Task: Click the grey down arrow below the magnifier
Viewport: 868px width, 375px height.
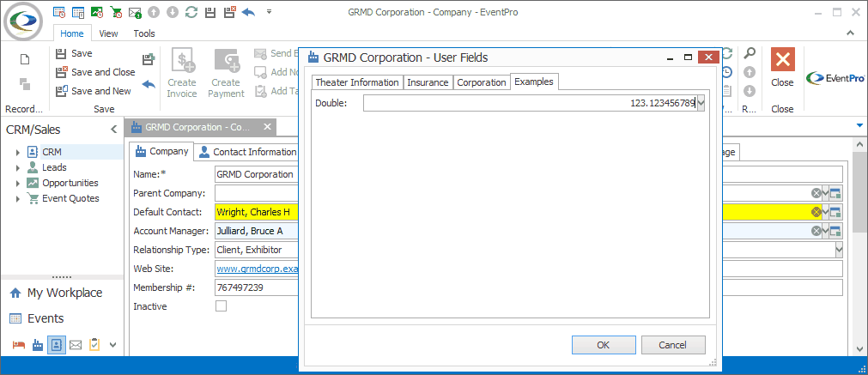Action: 749,90
